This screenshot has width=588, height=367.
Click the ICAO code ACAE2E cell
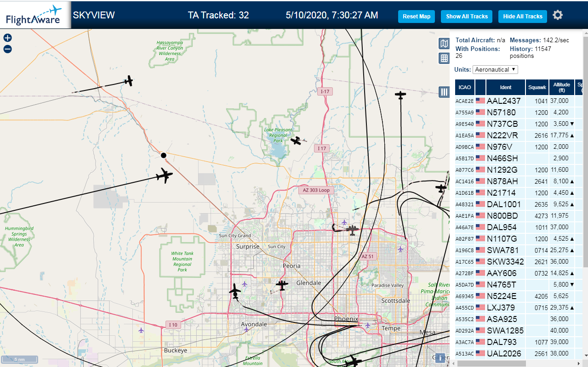tap(465, 101)
